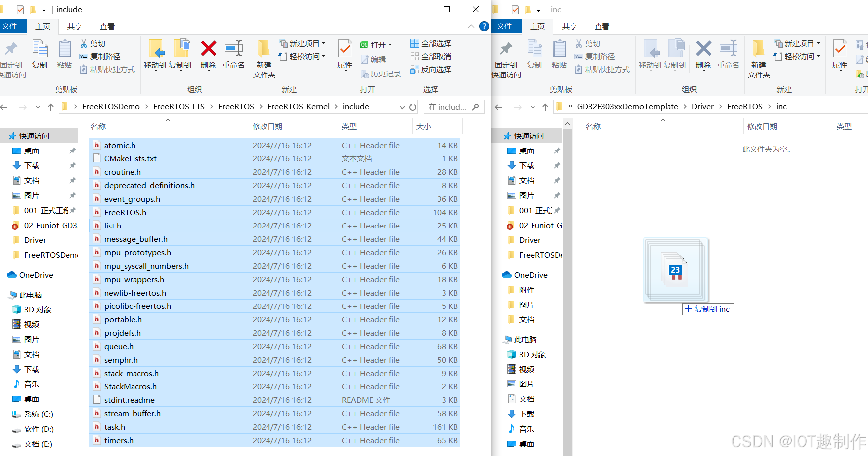The image size is (868, 456).
Task: Open recent locations dropdown in include window
Action: (x=38, y=107)
